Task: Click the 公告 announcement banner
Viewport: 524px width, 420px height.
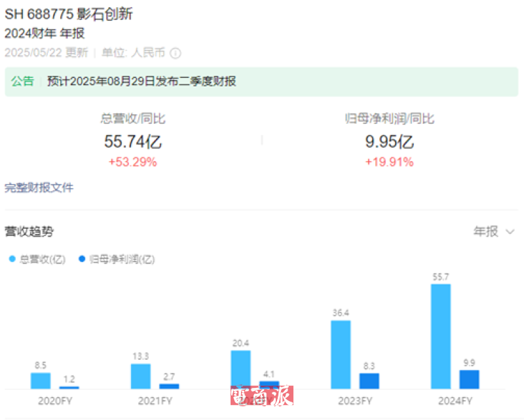Action: point(262,81)
